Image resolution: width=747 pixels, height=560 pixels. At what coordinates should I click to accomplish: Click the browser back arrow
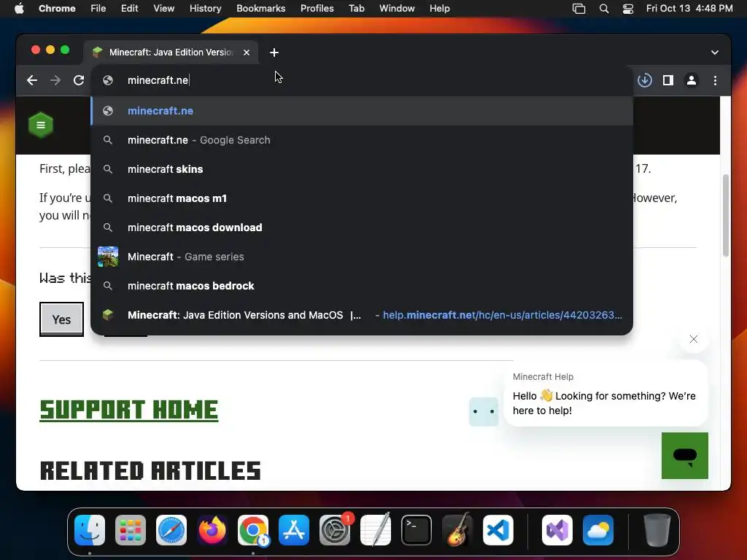tap(32, 80)
